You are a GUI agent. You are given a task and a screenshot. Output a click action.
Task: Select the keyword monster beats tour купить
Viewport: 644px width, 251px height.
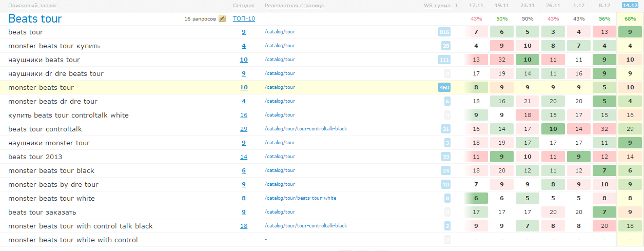(x=54, y=46)
